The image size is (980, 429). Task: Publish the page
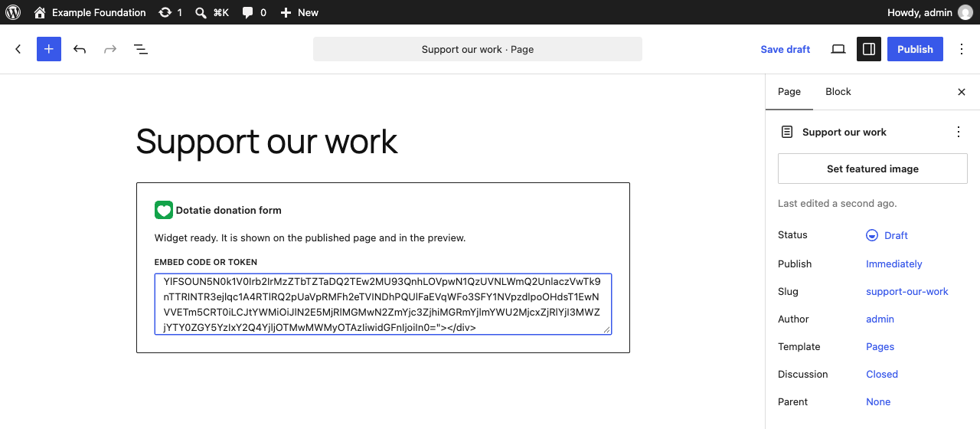915,49
